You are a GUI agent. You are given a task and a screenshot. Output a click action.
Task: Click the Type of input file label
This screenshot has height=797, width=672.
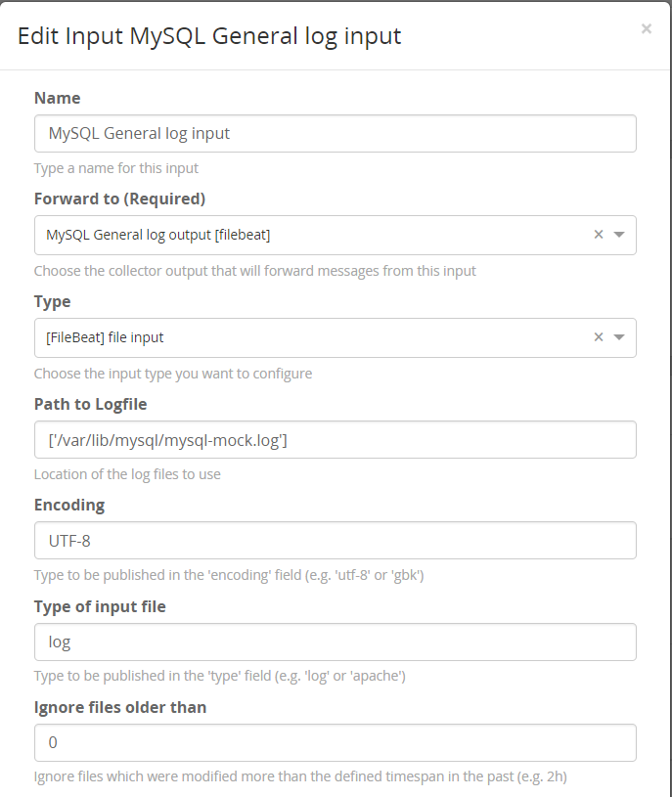click(100, 606)
